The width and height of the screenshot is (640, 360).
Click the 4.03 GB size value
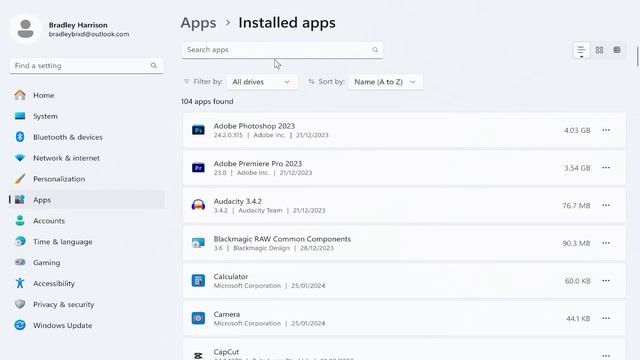(x=577, y=130)
